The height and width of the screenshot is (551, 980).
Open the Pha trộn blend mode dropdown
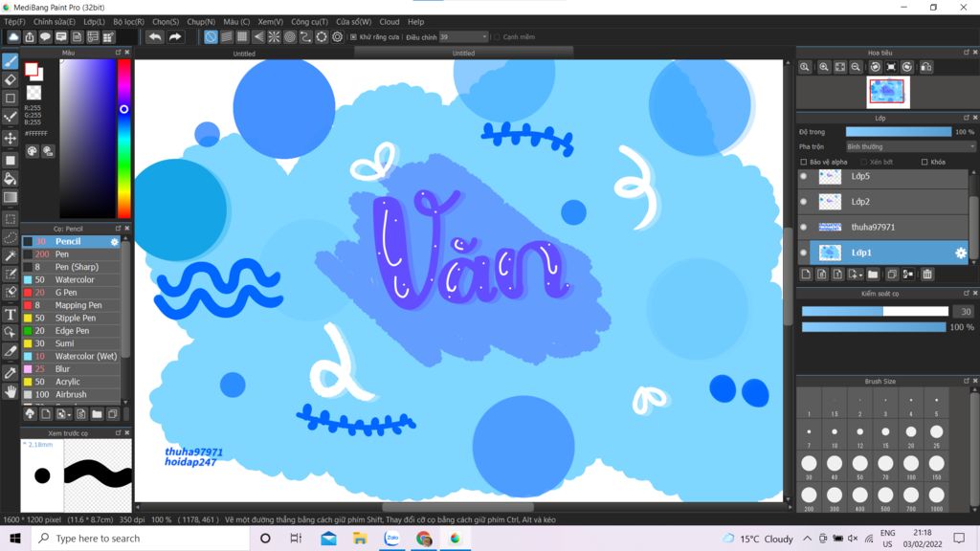click(910, 146)
